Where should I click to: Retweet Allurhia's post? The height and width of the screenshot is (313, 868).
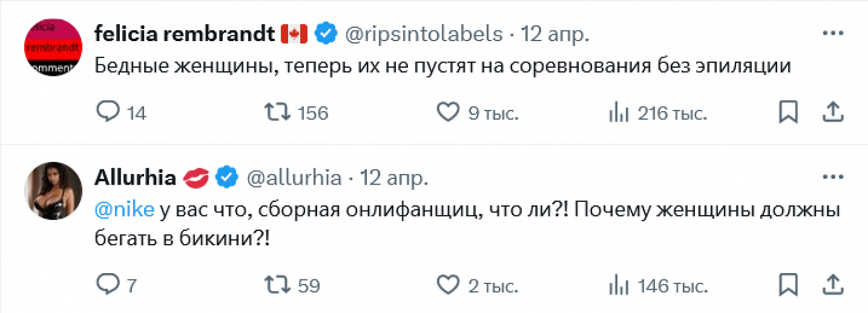click(277, 285)
